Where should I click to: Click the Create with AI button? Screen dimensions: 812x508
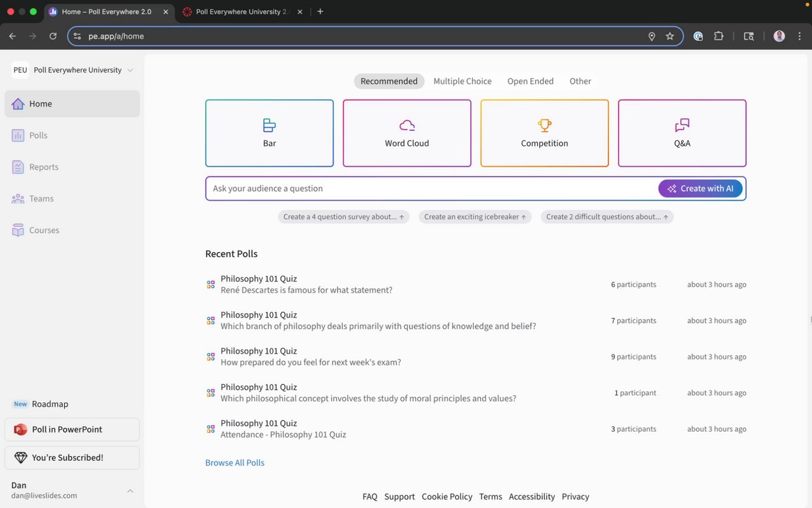[700, 189]
